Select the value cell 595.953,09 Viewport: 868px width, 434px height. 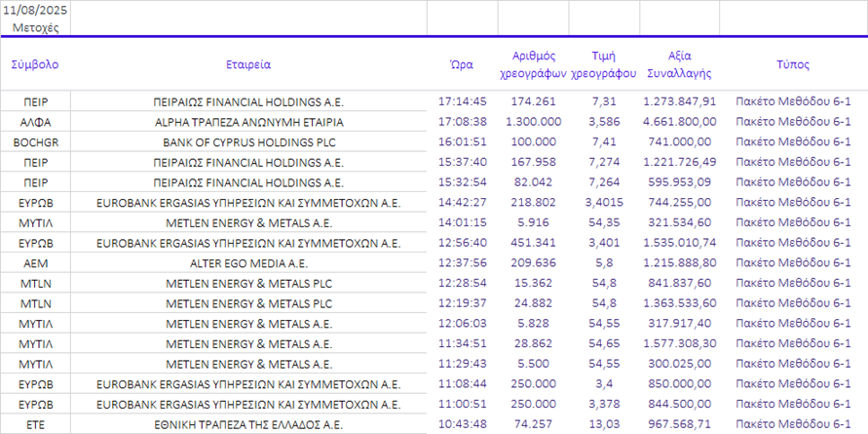pos(679,181)
